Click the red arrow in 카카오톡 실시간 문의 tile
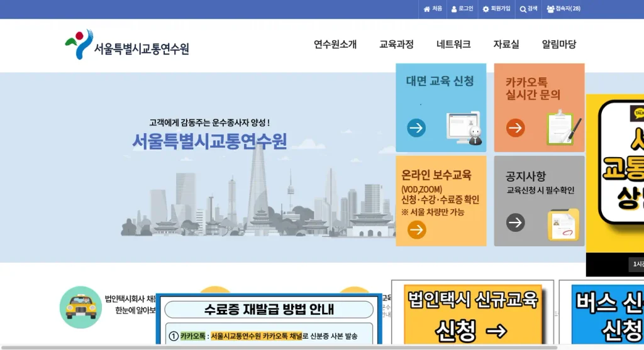Viewport: 644px width, 350px height. (x=515, y=128)
